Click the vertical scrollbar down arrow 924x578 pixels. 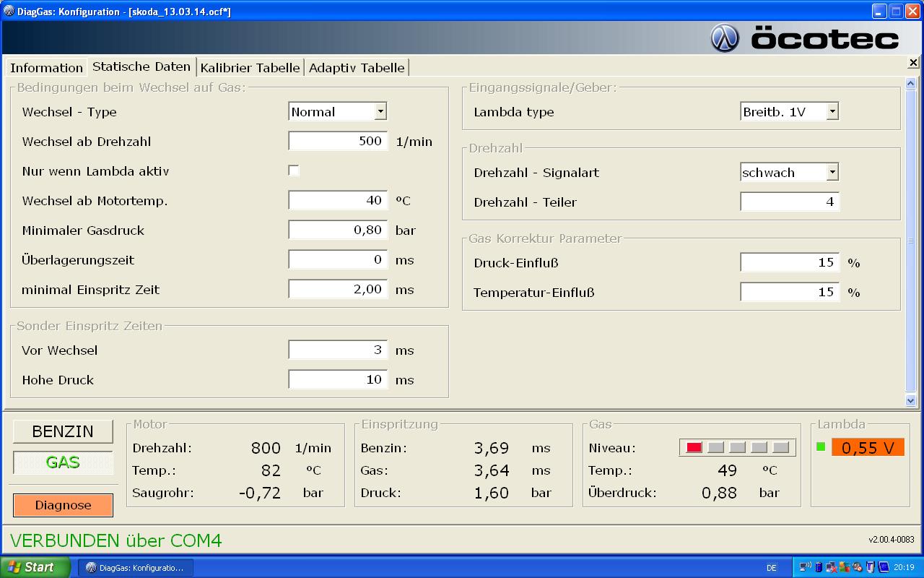click(910, 400)
